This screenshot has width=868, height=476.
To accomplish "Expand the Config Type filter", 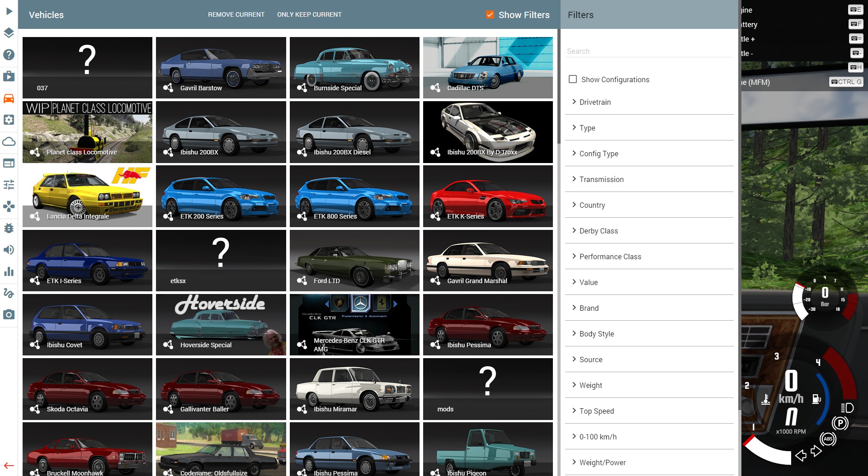I will (x=649, y=154).
